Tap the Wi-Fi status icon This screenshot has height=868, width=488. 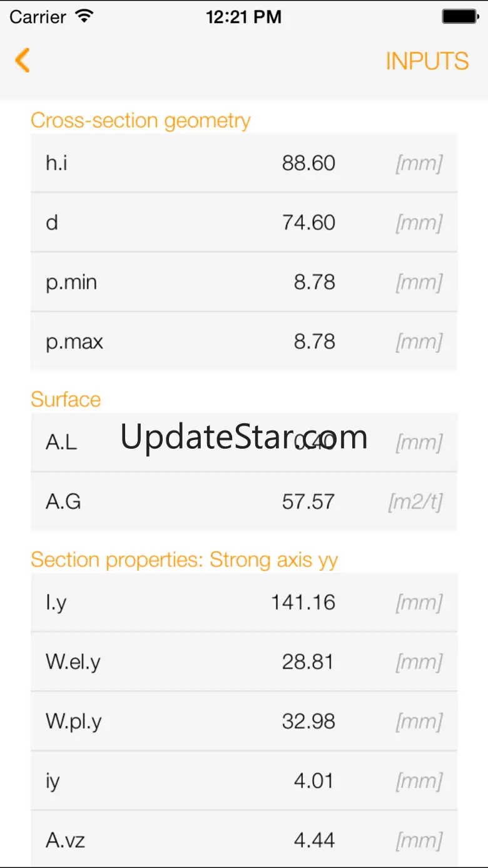(x=83, y=17)
